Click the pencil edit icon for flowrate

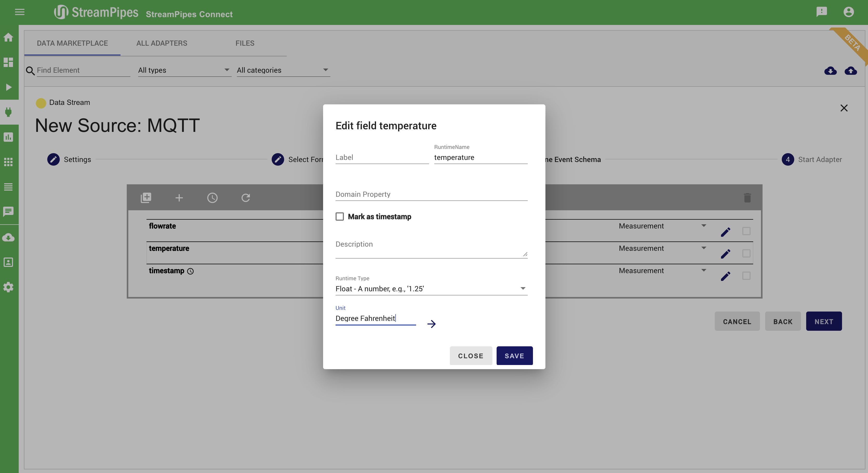tap(725, 232)
